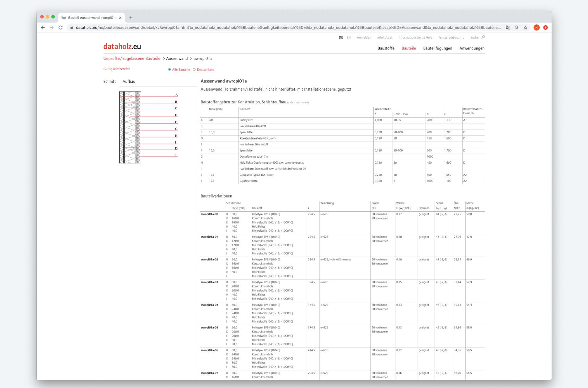
Task: Click the Gültigkeitsbereich label
Action: [x=117, y=69]
